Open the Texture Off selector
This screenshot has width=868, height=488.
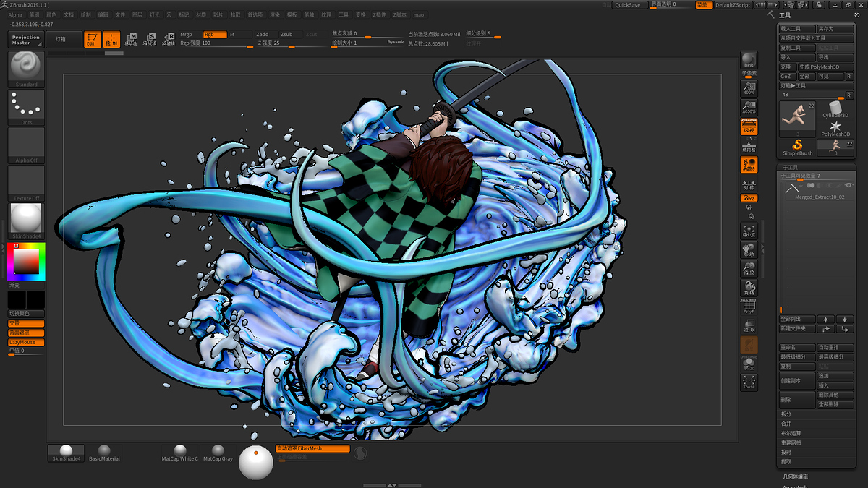[x=26, y=183]
